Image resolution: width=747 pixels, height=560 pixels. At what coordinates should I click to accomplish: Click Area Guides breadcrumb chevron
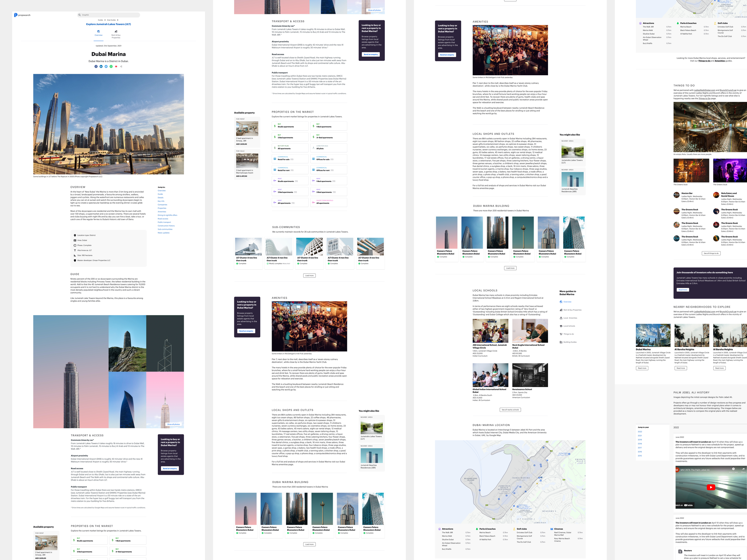pyautogui.click(x=117, y=20)
